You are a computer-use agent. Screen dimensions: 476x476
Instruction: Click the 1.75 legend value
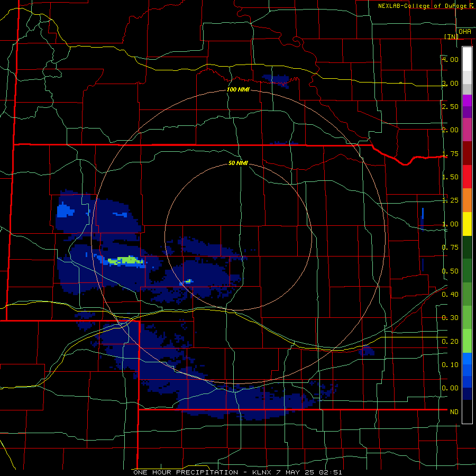click(x=450, y=153)
